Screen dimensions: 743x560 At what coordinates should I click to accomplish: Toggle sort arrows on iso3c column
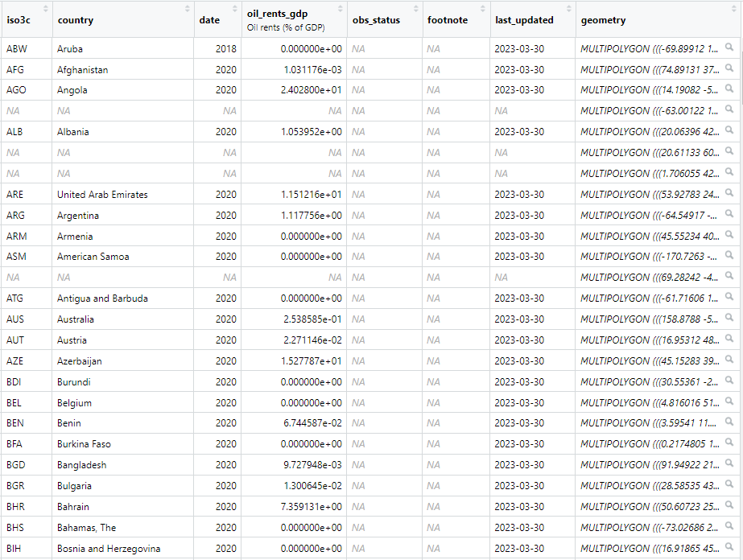point(45,9)
